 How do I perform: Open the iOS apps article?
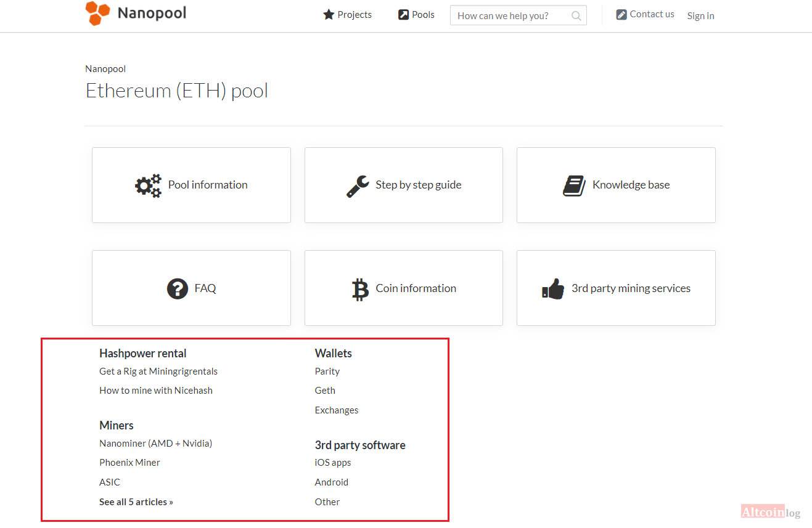pos(333,463)
